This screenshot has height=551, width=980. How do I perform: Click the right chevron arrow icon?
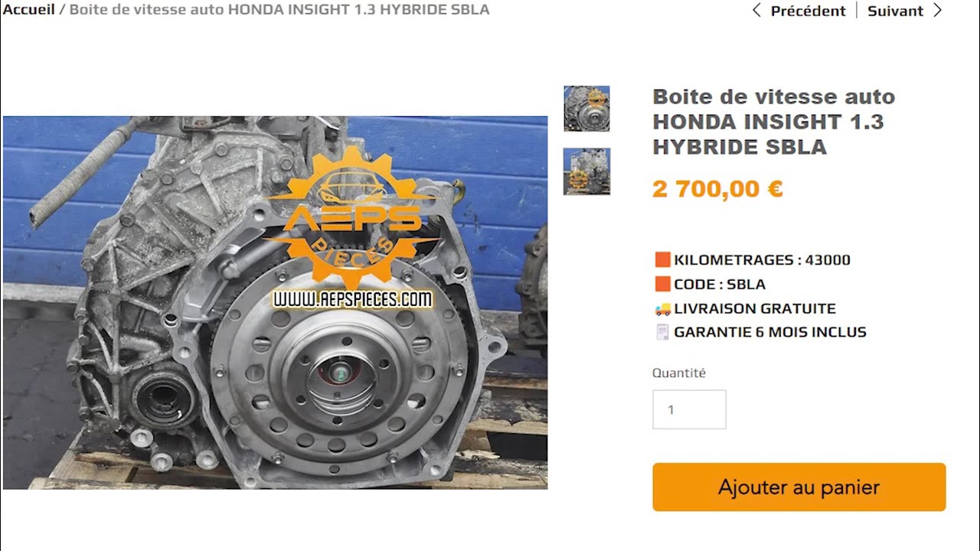point(937,11)
